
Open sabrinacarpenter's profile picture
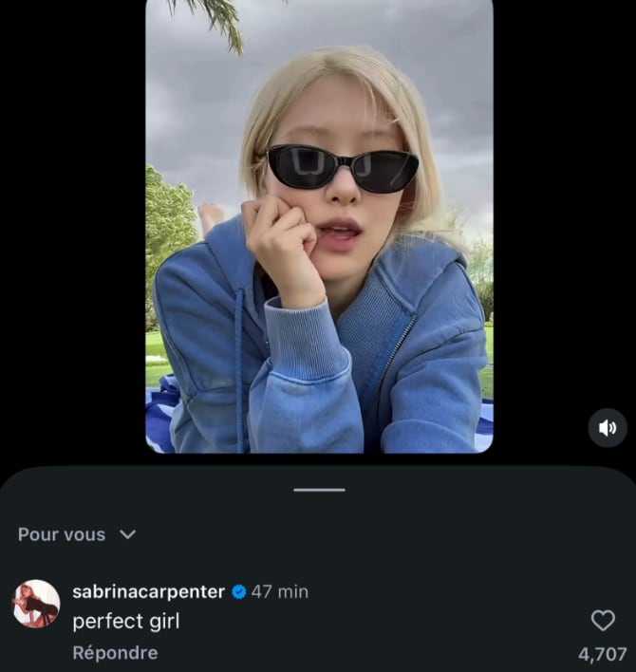pos(36,604)
